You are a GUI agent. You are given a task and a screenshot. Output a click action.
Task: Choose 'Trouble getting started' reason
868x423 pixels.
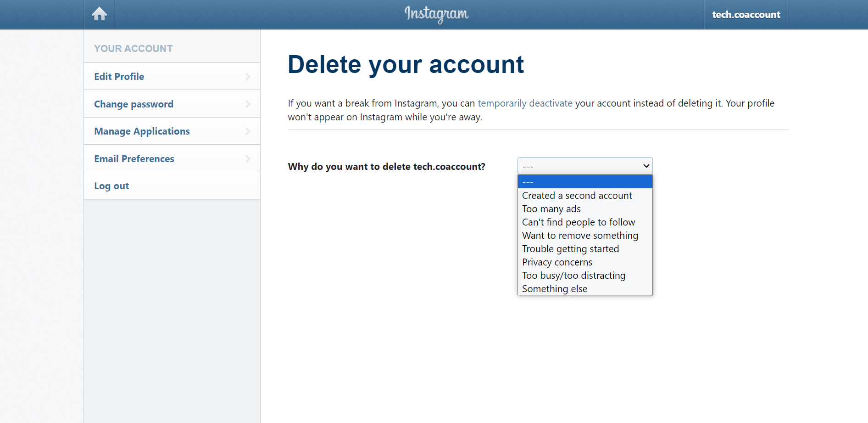585,249
